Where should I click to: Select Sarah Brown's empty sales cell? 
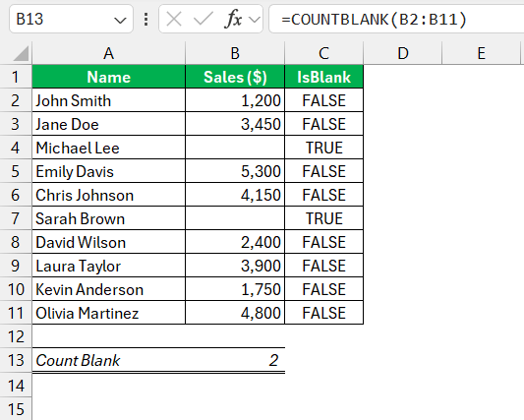pyautogui.click(x=235, y=218)
